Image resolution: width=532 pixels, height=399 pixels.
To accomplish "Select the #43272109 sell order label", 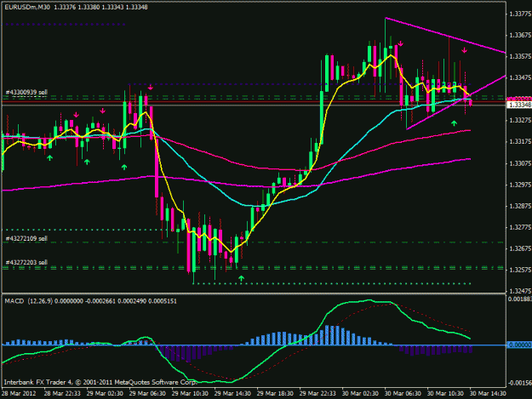I will (26, 239).
